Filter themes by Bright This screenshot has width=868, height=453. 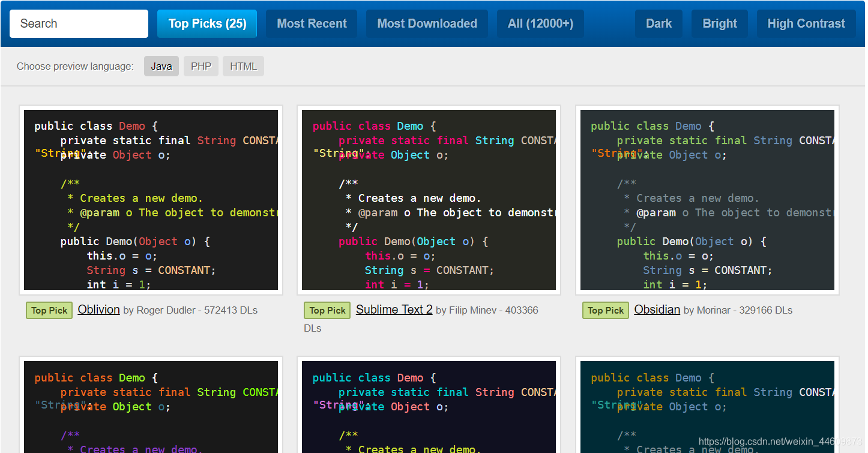tap(720, 23)
